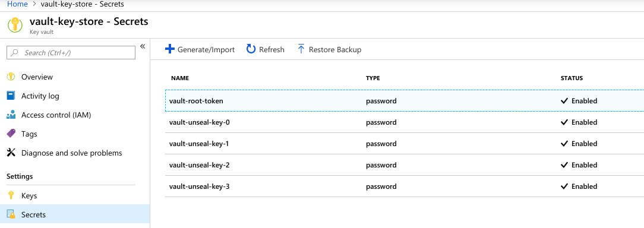Screen dimensions: 644x228
Task: Sort by the NAME column header
Action: tap(180, 78)
